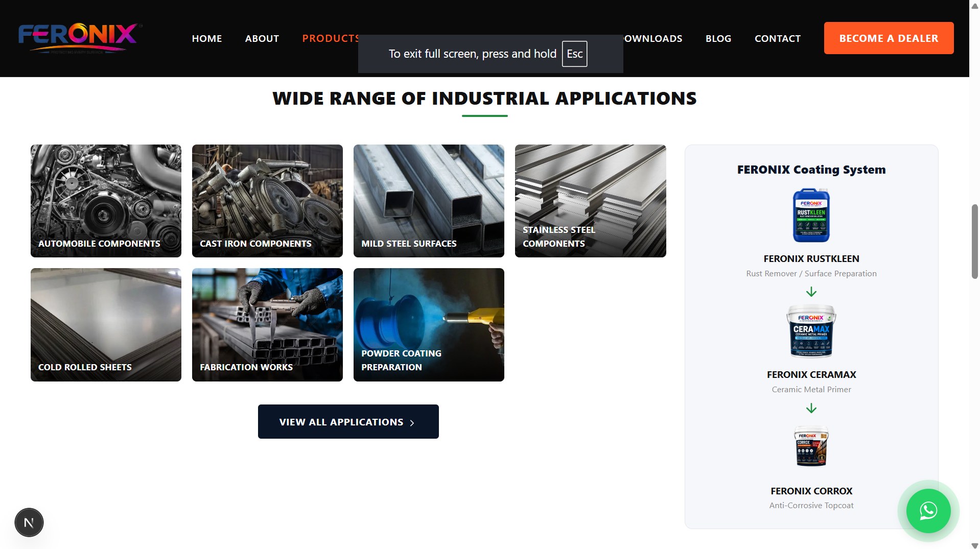
Task: Open the ABOUT menu item
Action: [x=262, y=38]
